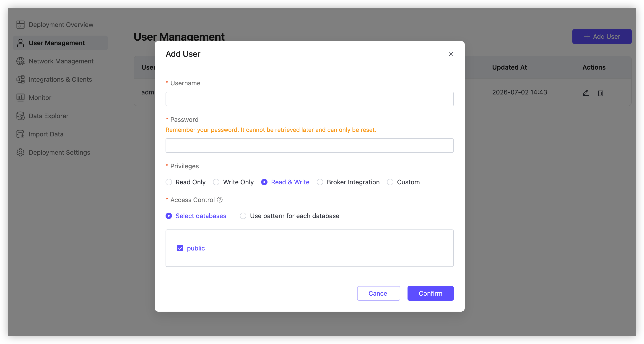Viewport: 644px width, 344px height.
Task: Focus the Password input field
Action: (309, 146)
